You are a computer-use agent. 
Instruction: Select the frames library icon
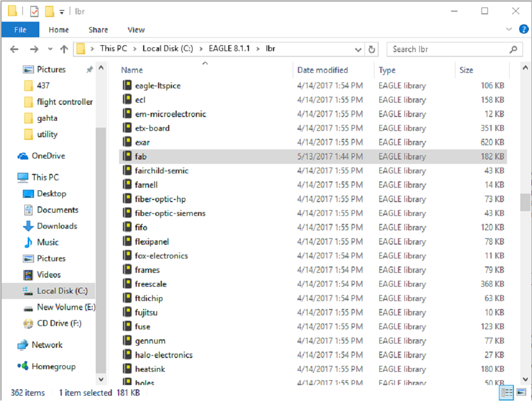pyautogui.click(x=127, y=270)
